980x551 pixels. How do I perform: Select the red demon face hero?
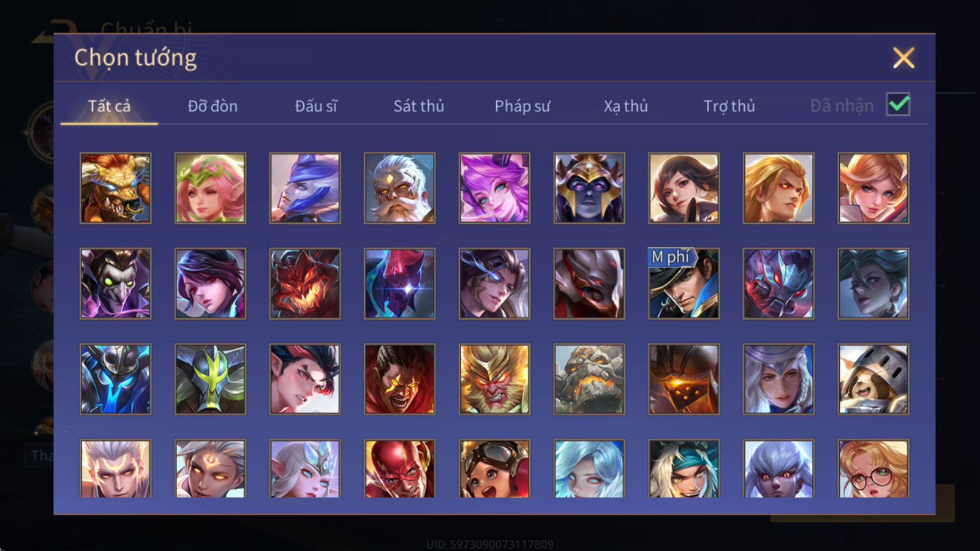(305, 283)
